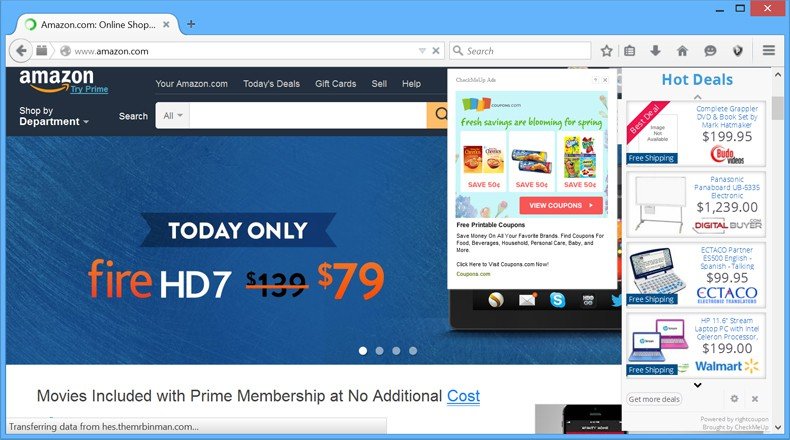
Task: Open the Firefox hamburger menu
Action: click(768, 50)
